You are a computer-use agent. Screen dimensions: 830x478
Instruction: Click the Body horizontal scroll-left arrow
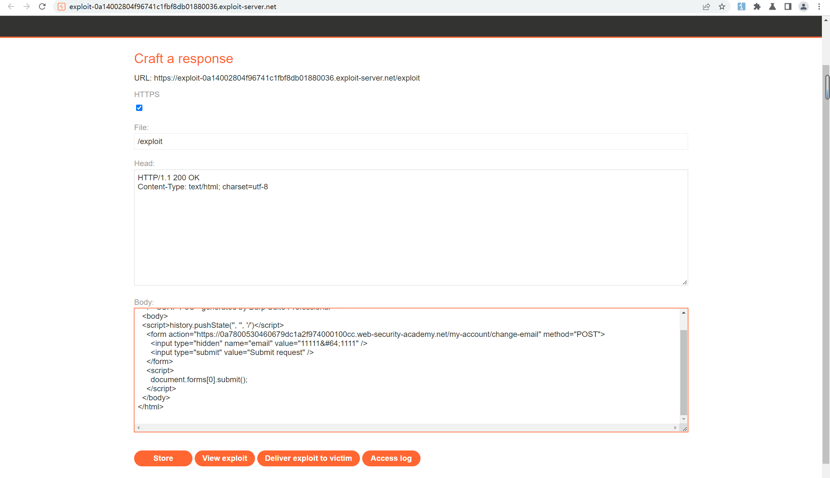tap(139, 427)
